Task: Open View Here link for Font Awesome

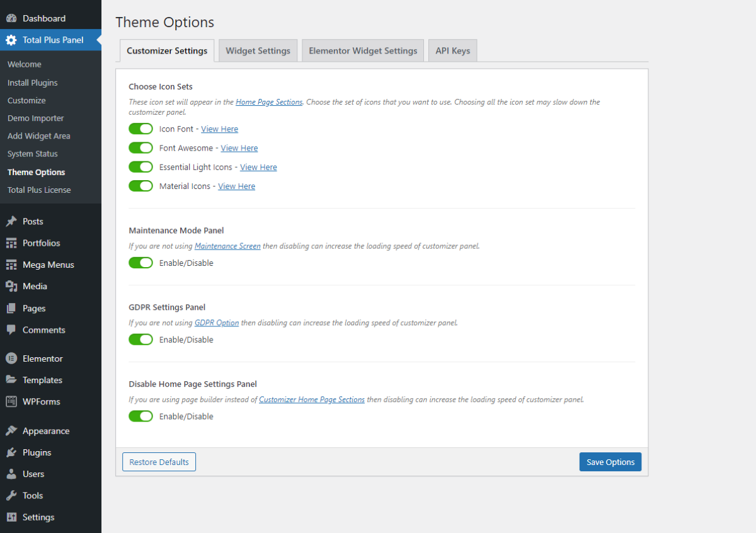Action: pyautogui.click(x=239, y=148)
